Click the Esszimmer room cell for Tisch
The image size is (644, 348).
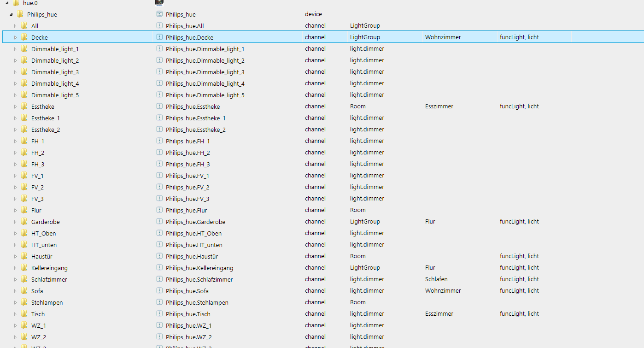[439, 314]
